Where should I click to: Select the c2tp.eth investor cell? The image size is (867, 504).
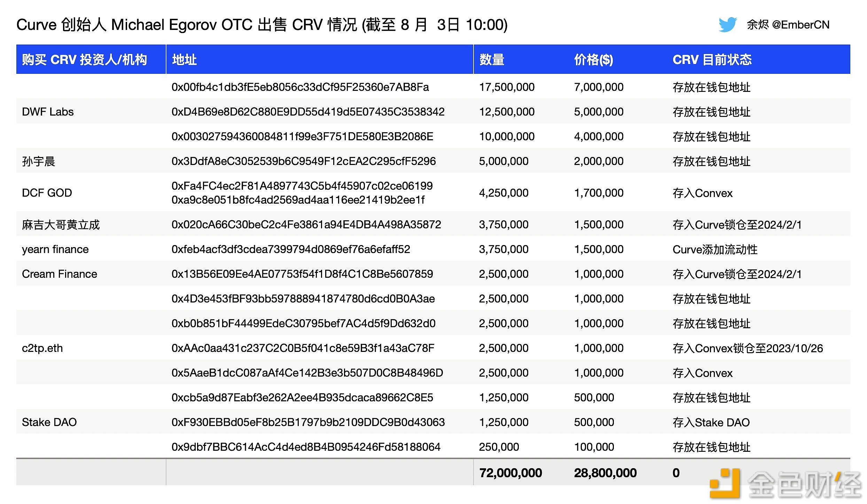pyautogui.click(x=42, y=348)
